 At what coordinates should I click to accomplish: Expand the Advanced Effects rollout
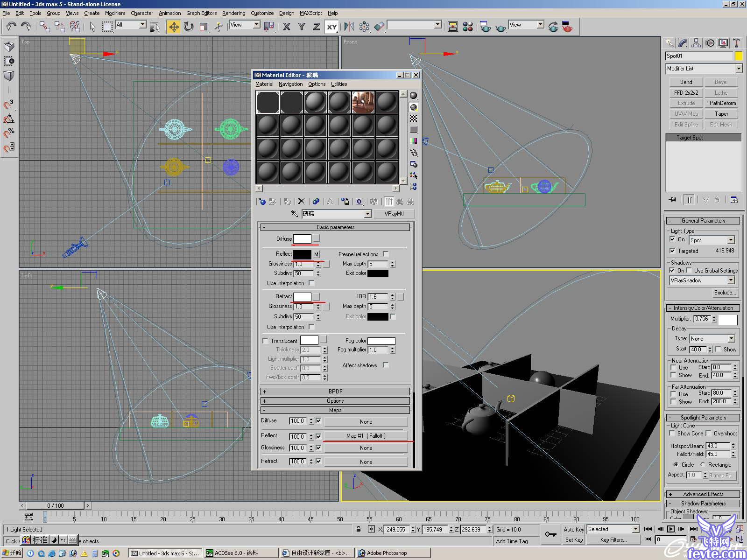click(703, 494)
